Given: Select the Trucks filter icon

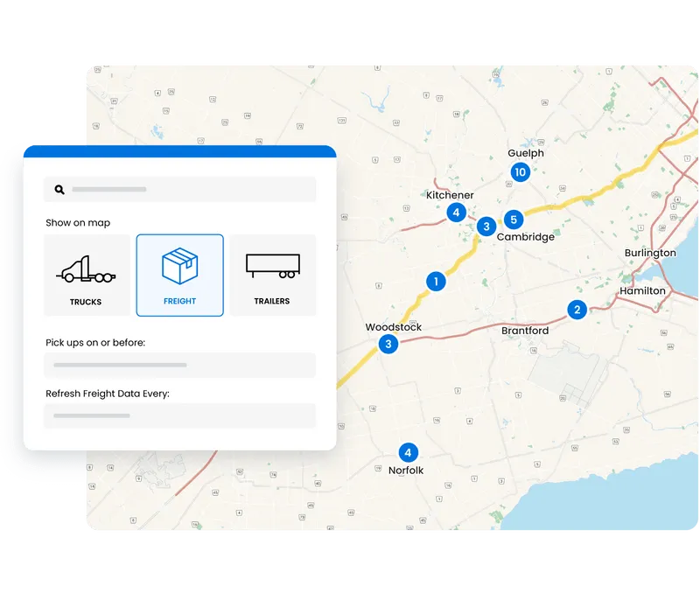Looking at the screenshot, I should [87, 268].
